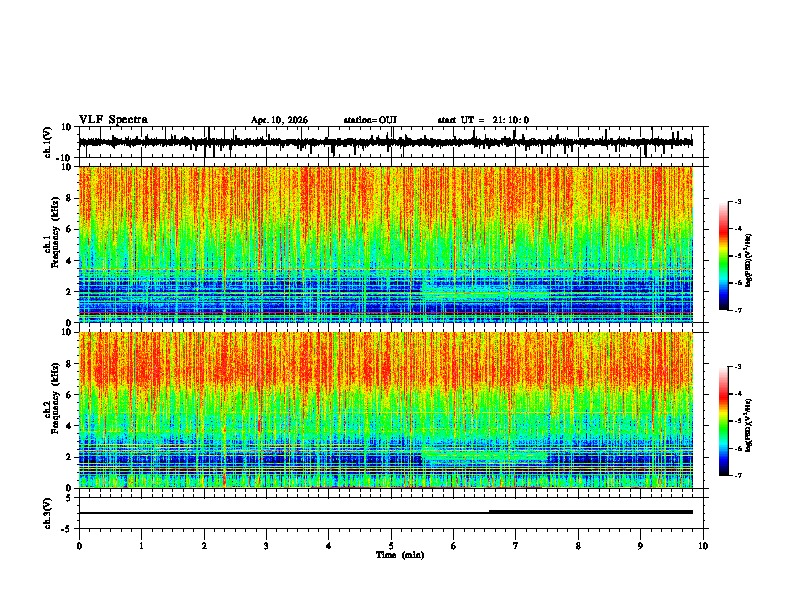792x612 pixels.
Task: Click the green 2 kHz band in ch.2 spectrogram
Action: 484,454
